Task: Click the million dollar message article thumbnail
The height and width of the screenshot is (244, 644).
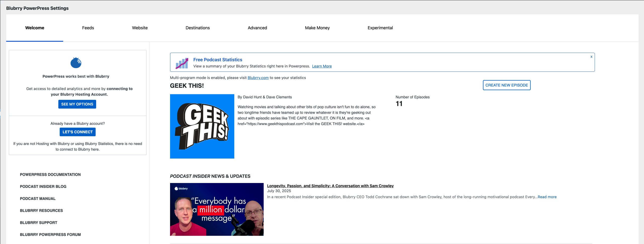Action: tap(217, 209)
